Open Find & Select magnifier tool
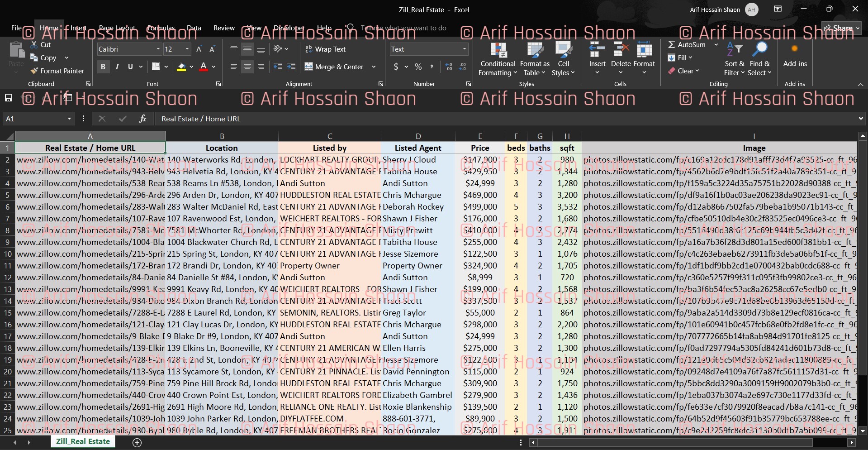The width and height of the screenshot is (868, 450). pos(759,51)
